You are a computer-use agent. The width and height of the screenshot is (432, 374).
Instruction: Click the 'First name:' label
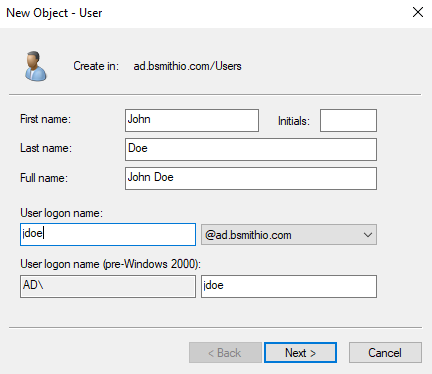pos(45,119)
